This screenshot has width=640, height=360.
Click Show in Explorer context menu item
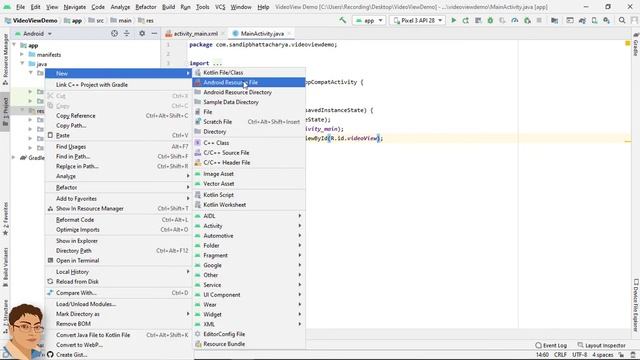[x=118, y=241]
